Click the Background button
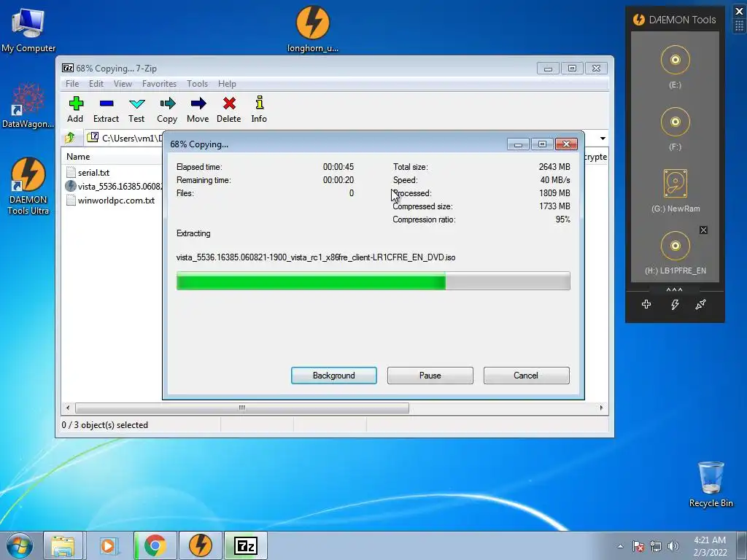The width and height of the screenshot is (747, 560). tap(334, 376)
